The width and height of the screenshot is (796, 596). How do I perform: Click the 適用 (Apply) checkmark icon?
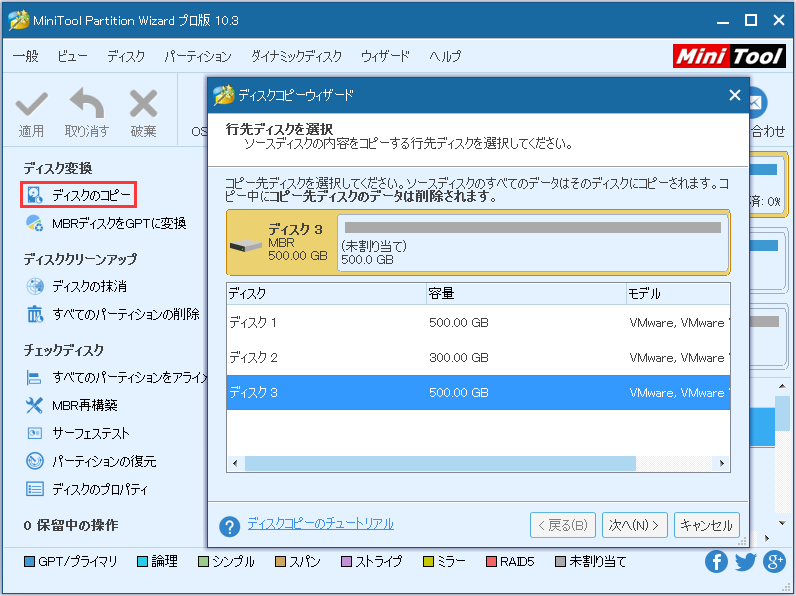click(31, 104)
